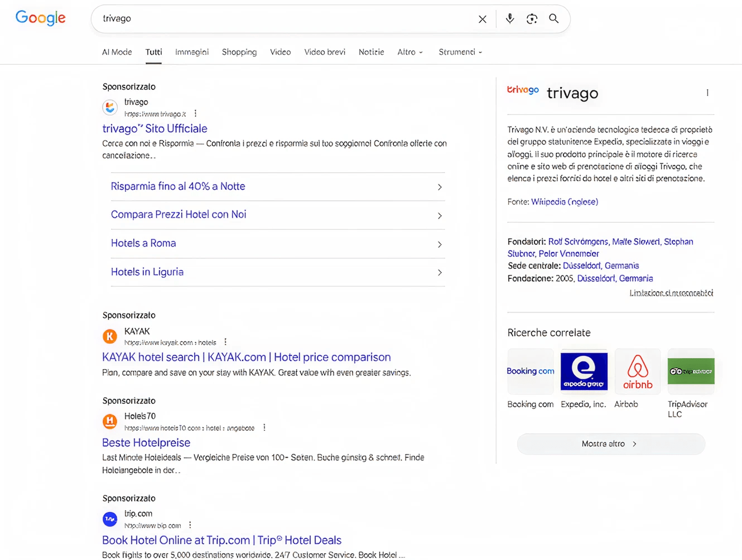
Task: Select the AI Mode tab
Action: (117, 52)
